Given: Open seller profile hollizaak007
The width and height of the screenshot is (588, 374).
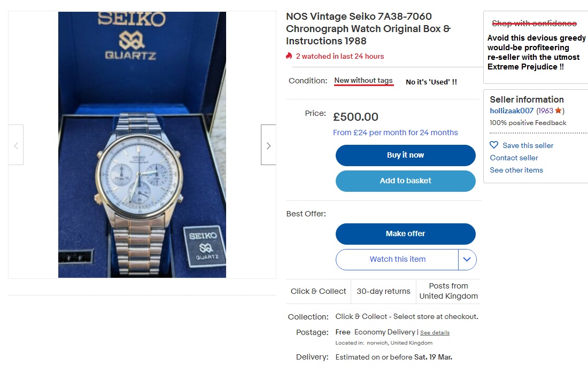Looking at the screenshot, I should [x=511, y=111].
